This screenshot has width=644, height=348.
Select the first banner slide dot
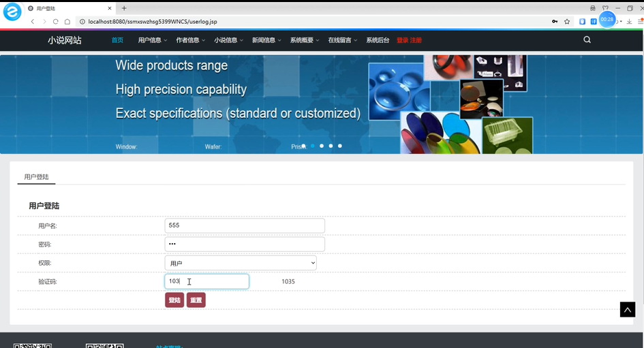coord(303,146)
